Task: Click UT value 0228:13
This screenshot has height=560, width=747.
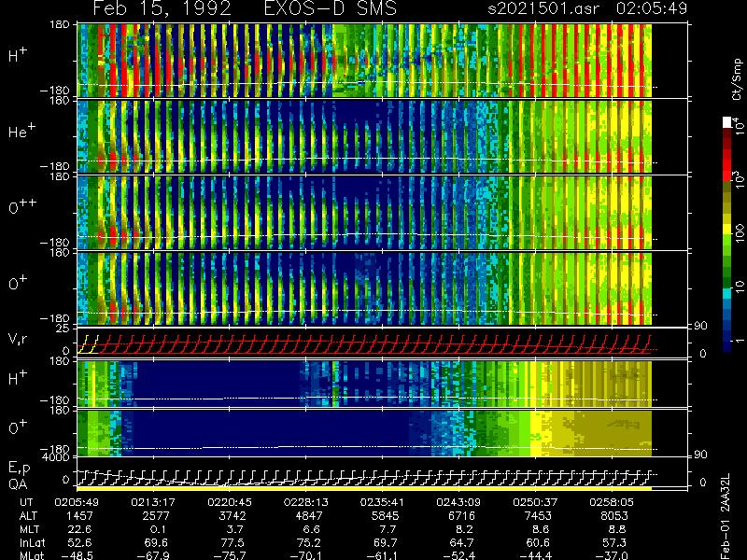Action: (306, 502)
